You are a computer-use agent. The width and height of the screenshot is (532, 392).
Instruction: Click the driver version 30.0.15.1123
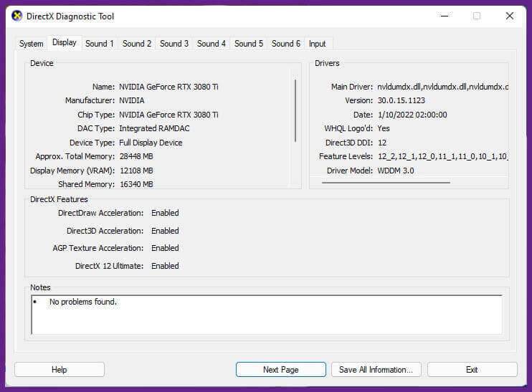pyautogui.click(x=401, y=101)
